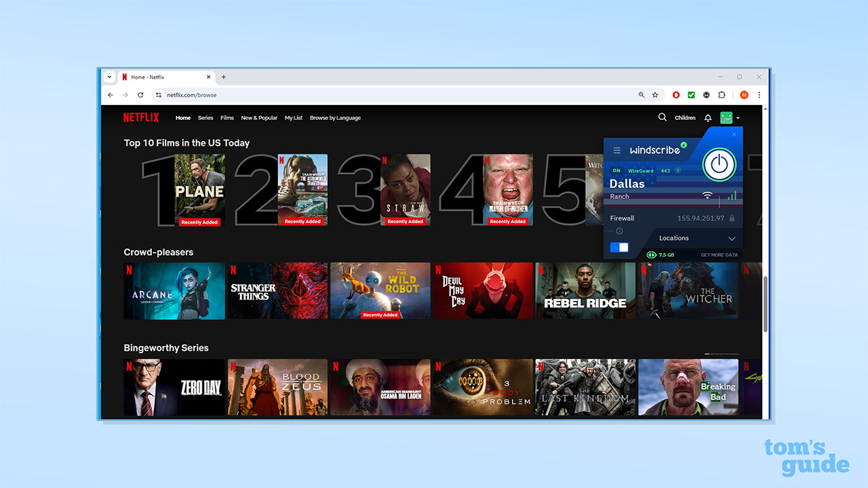Click the firewall info icon
Screen dimensions: 868x488
[x=619, y=231]
